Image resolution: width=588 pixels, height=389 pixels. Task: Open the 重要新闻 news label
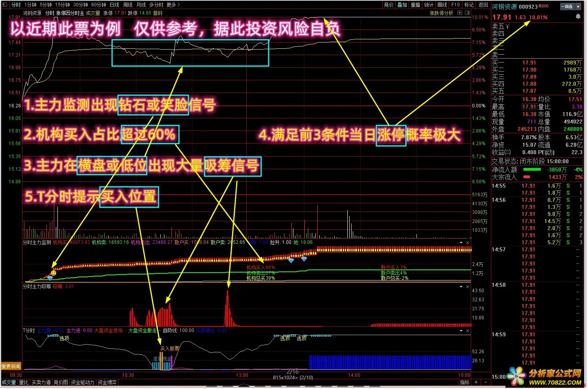tap(11, 367)
